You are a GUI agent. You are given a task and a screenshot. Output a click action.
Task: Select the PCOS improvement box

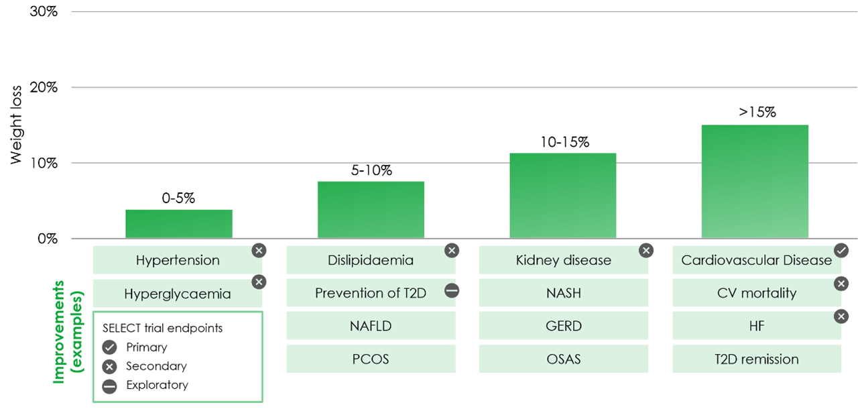point(371,359)
